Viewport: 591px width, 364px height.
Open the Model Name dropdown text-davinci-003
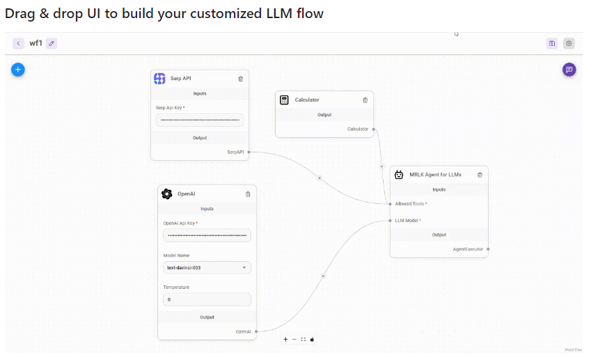[x=207, y=267]
